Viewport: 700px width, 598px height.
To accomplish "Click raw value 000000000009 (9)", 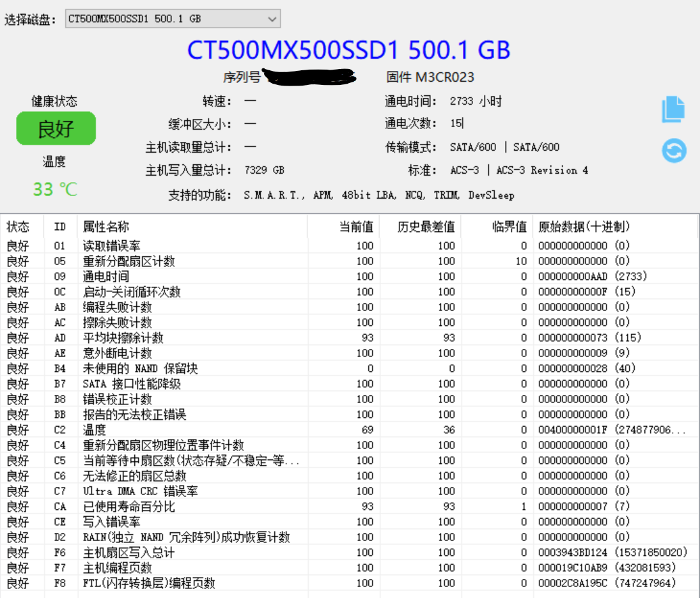I will tap(584, 353).
